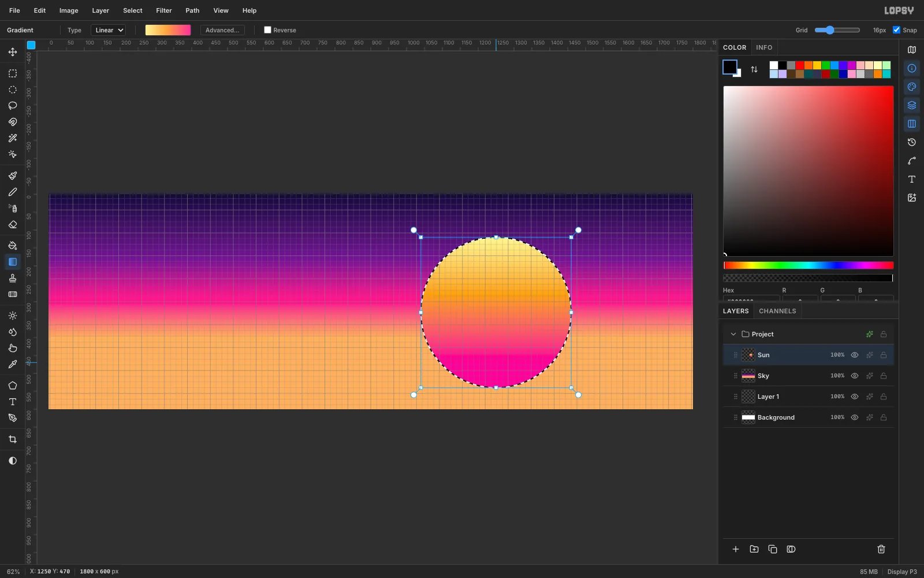Swap foreground and background colors

pos(754,69)
